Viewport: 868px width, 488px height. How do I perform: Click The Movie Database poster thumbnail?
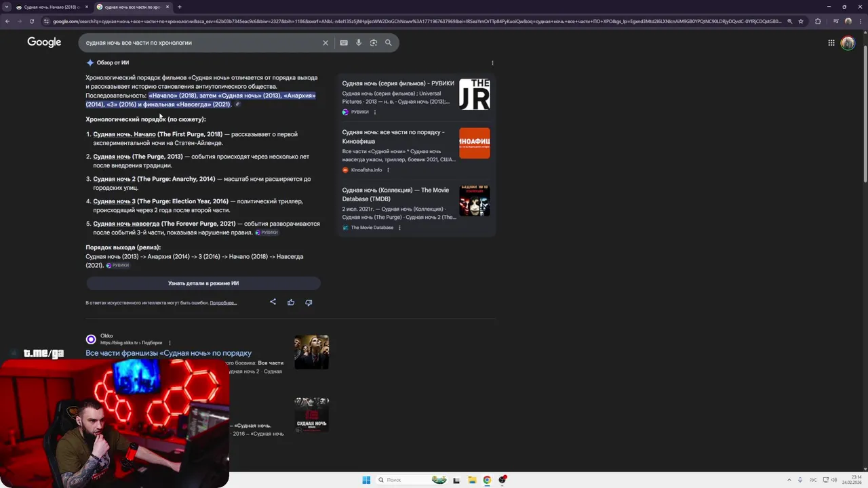(x=474, y=201)
